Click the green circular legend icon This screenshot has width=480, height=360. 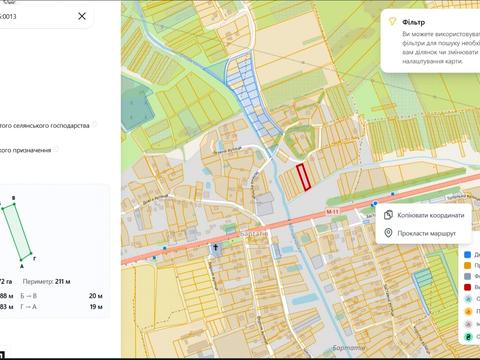pyautogui.click(x=469, y=337)
